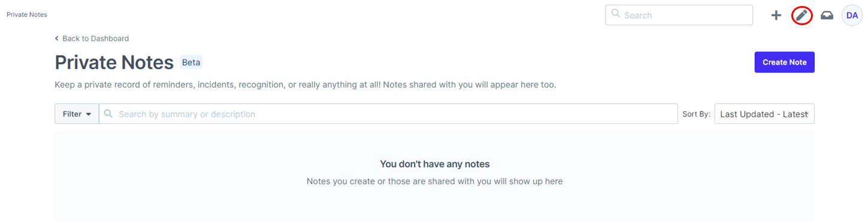Click the Private Notes page heading
This screenshot has height=224, width=868.
tap(114, 62)
